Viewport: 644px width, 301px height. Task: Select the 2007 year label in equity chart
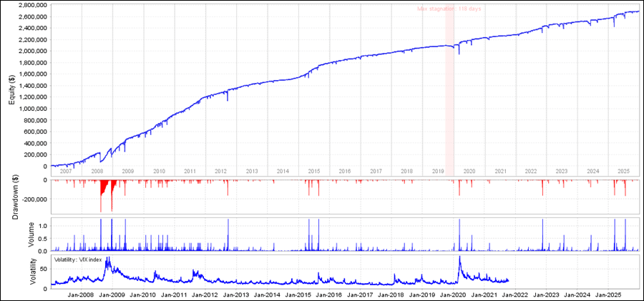click(x=66, y=172)
